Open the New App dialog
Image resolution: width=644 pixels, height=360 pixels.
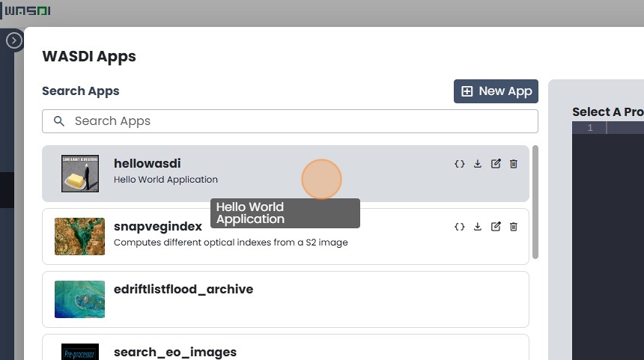coord(496,91)
